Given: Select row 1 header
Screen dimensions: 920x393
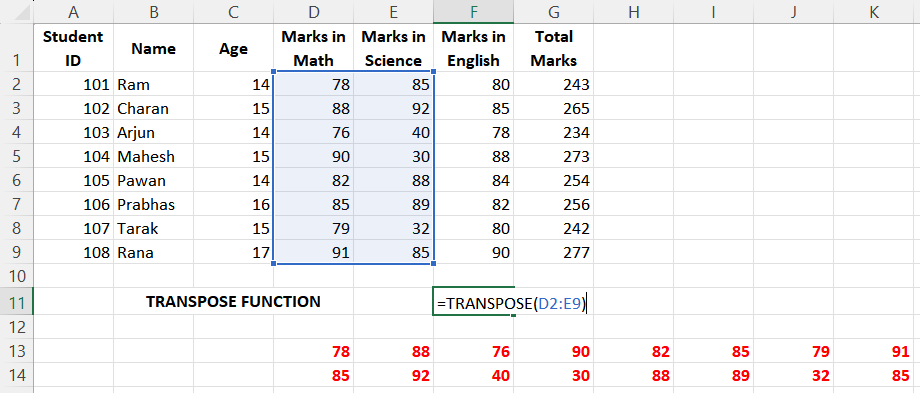Looking at the screenshot, I should click(x=16, y=48).
